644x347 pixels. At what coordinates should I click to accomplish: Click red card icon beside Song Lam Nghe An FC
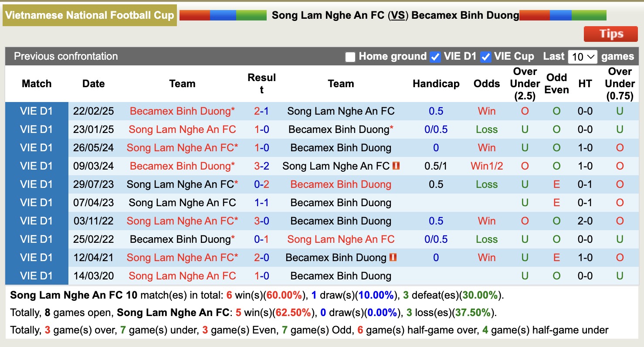click(x=396, y=166)
